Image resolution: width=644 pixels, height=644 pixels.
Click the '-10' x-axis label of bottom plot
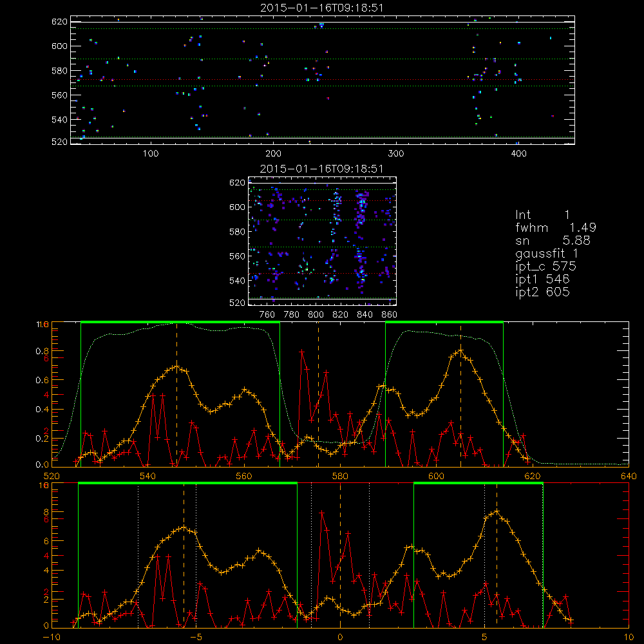(52, 638)
